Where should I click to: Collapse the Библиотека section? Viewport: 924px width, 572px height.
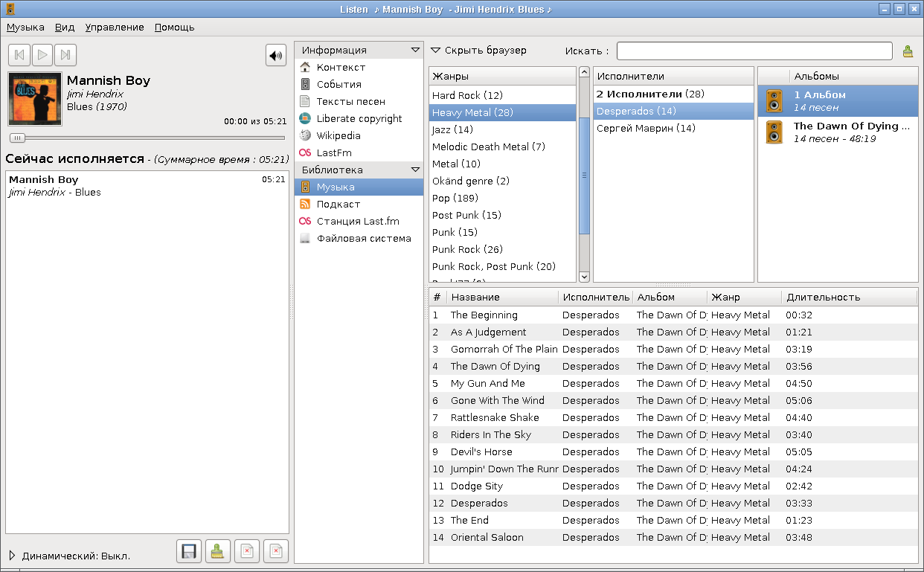(x=415, y=170)
